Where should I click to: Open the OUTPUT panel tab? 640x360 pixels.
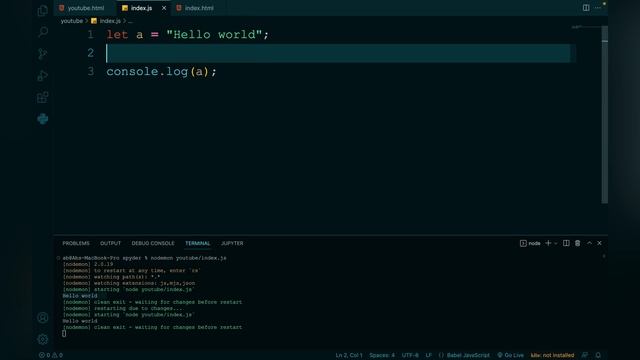coord(111,243)
